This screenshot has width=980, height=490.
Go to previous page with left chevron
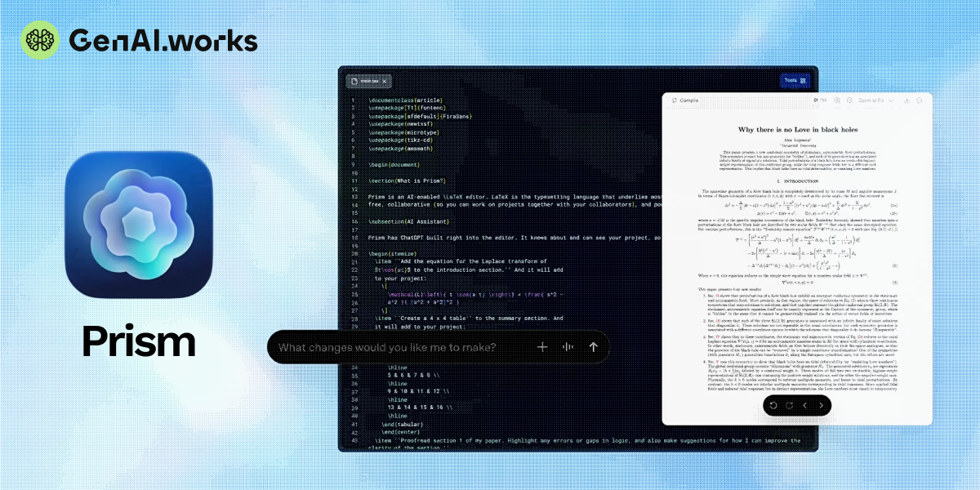tap(805, 404)
